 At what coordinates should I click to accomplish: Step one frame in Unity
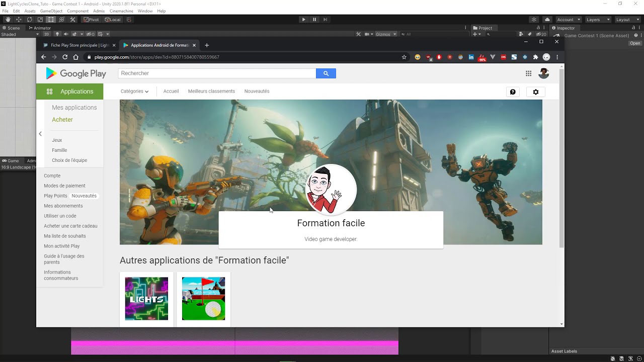pos(326,20)
